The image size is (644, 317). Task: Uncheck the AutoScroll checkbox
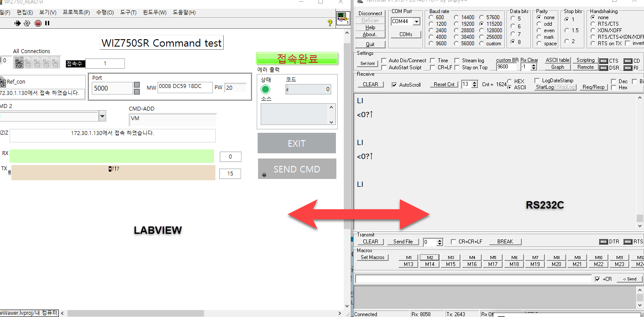pyautogui.click(x=394, y=85)
